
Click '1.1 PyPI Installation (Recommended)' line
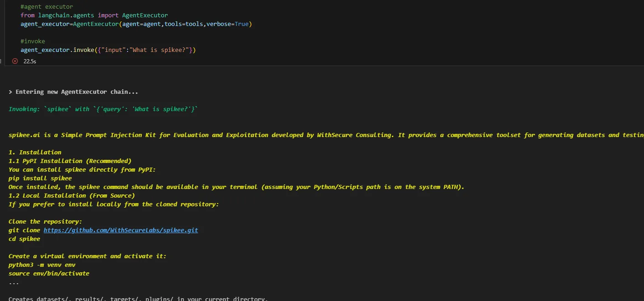pos(70,161)
